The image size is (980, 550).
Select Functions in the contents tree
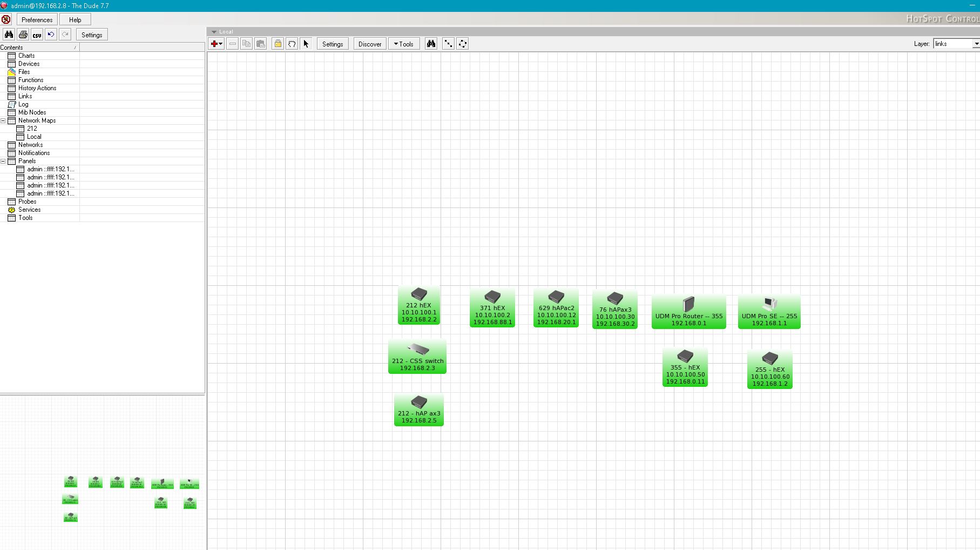coord(31,80)
